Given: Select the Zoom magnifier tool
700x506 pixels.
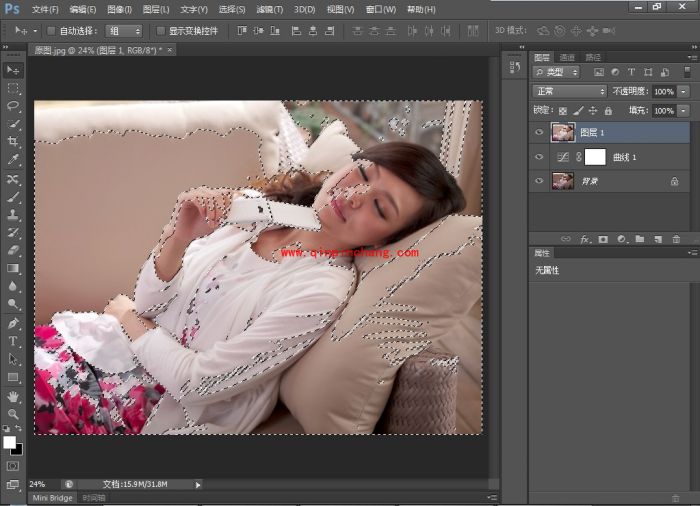Looking at the screenshot, I should pos(13,413).
